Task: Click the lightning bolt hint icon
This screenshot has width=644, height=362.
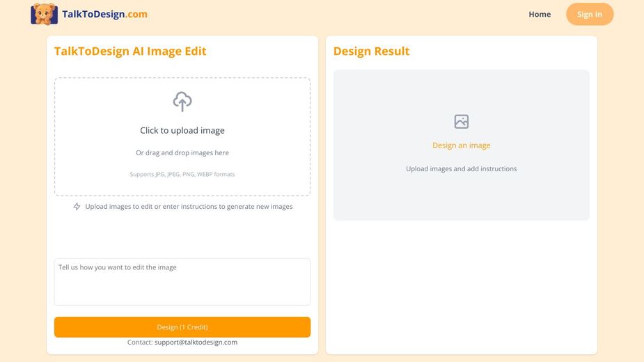Action: coord(77,207)
